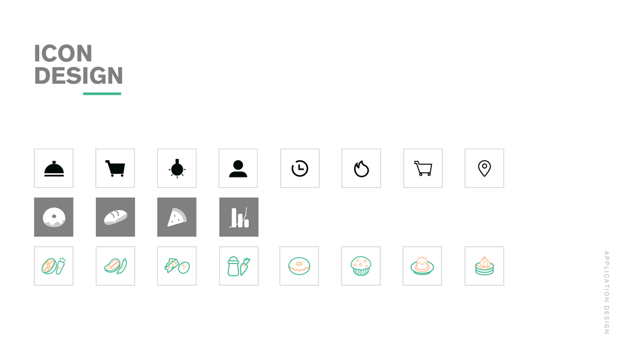This screenshot has height=361, width=644.
Task: Choose the user profile silhouette icon
Action: (x=238, y=168)
